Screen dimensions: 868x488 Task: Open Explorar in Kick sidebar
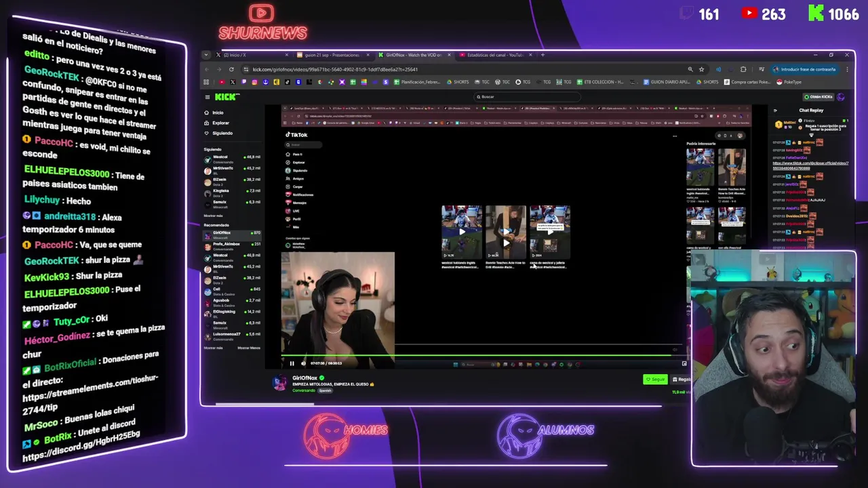click(217, 123)
